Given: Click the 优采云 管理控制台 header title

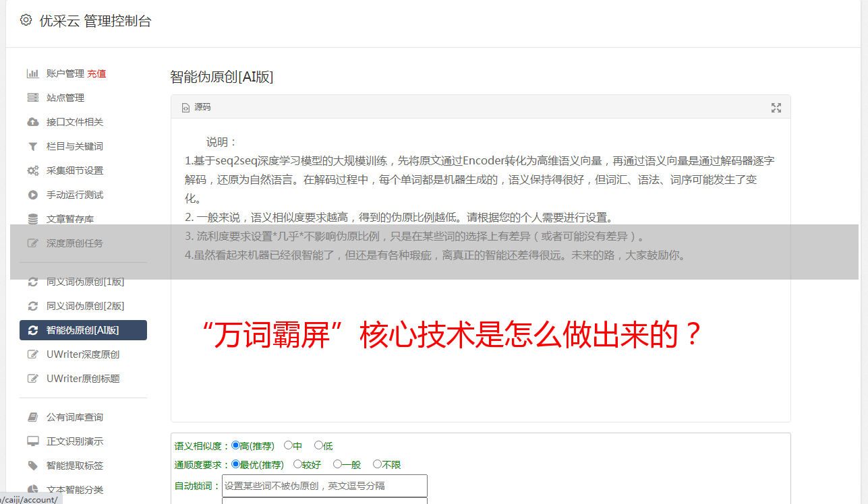Looking at the screenshot, I should pyautogui.click(x=95, y=21).
